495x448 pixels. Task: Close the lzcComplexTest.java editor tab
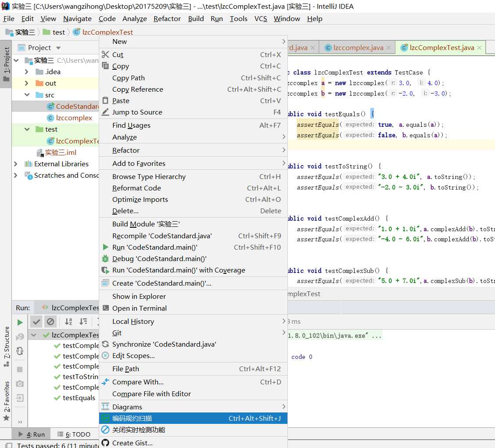479,48
